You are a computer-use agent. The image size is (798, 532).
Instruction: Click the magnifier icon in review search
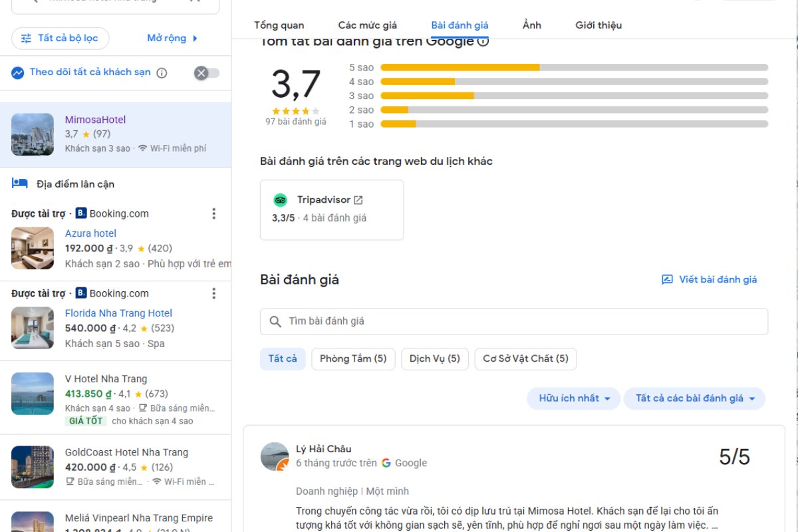(x=275, y=321)
